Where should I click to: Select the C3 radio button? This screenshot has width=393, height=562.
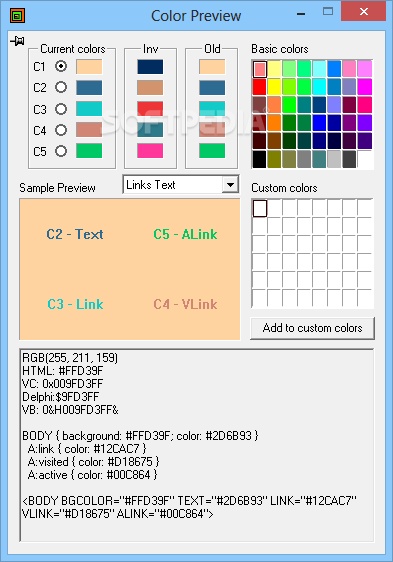[x=61, y=109]
